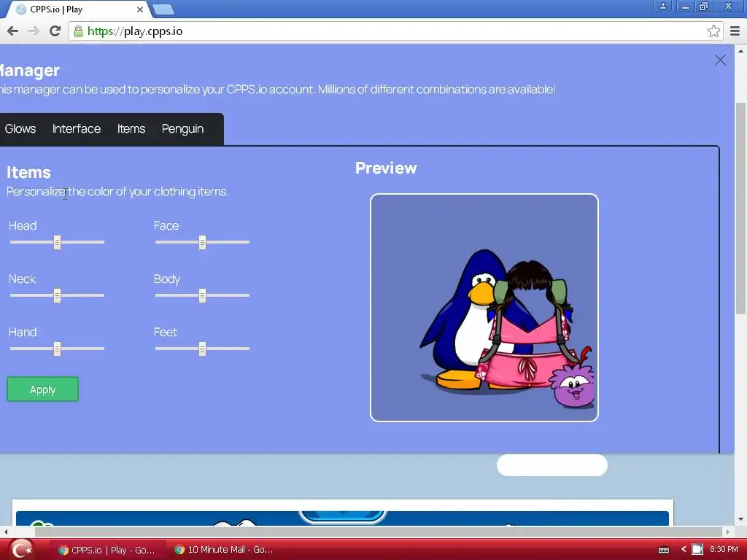Click the white rounded field below the panel
Screen dimensions: 747x560
pos(551,465)
